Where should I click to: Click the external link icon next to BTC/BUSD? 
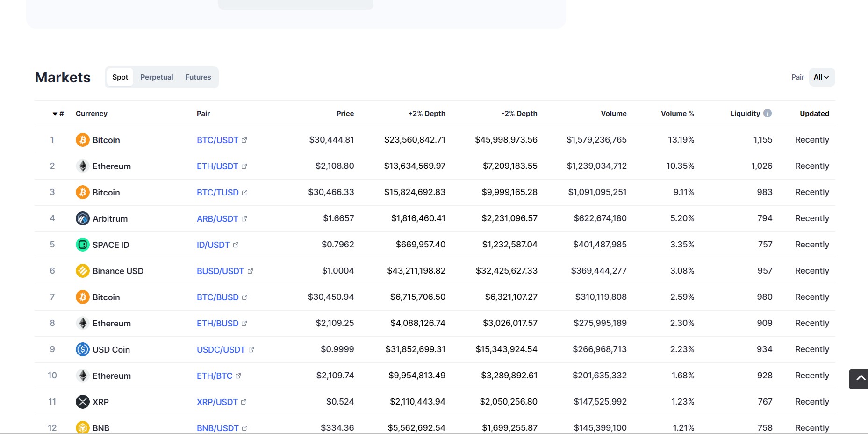click(x=244, y=297)
